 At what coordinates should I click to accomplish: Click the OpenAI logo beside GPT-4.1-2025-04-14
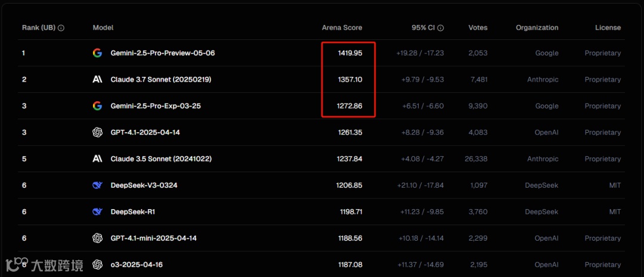pos(97,133)
